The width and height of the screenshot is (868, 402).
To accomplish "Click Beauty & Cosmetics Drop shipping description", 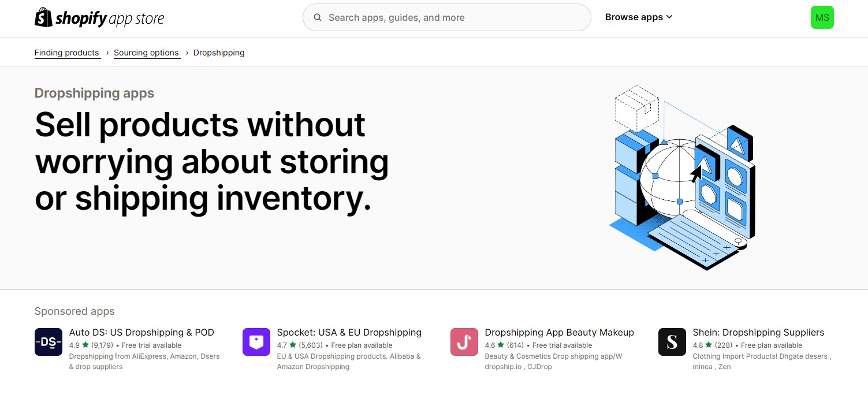I will (x=553, y=362).
